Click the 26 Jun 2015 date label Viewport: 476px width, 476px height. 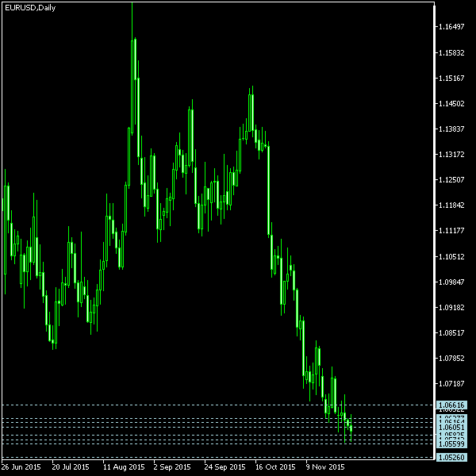(x=21, y=467)
